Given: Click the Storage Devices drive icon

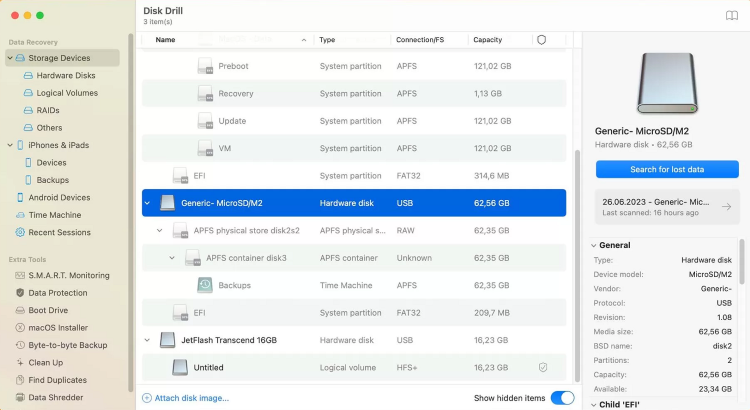Looking at the screenshot, I should pyautogui.click(x=20, y=58).
